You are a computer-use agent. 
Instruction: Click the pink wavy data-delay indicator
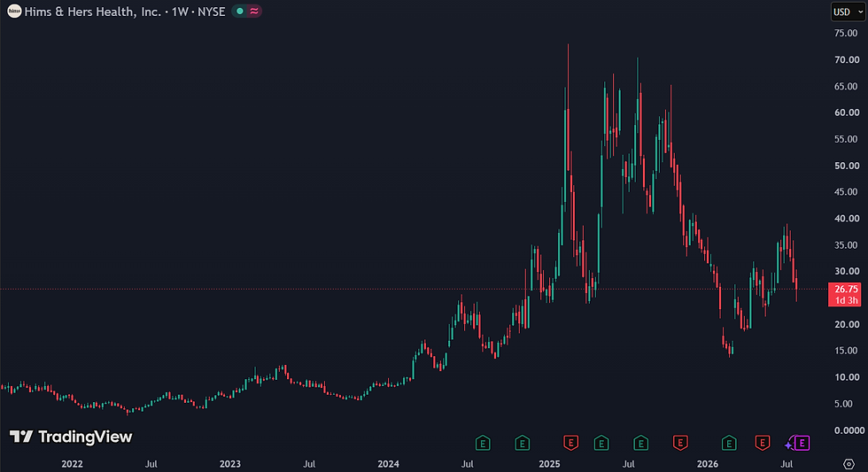click(x=254, y=11)
